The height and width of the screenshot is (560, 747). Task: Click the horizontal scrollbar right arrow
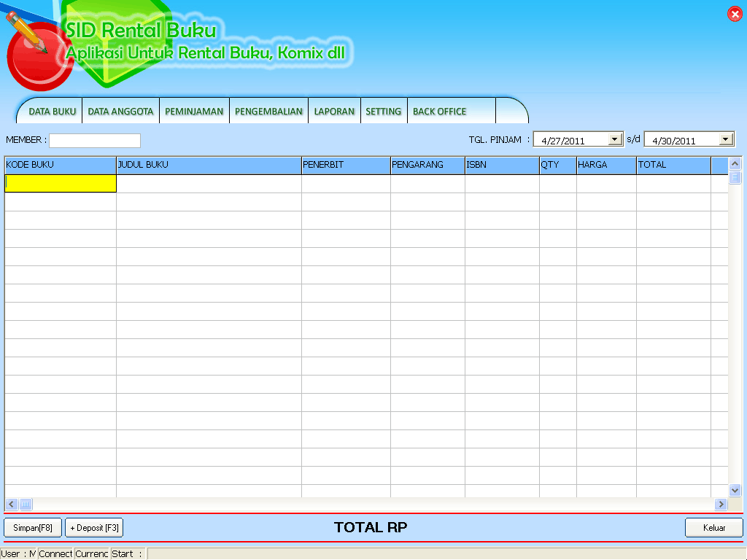721,504
